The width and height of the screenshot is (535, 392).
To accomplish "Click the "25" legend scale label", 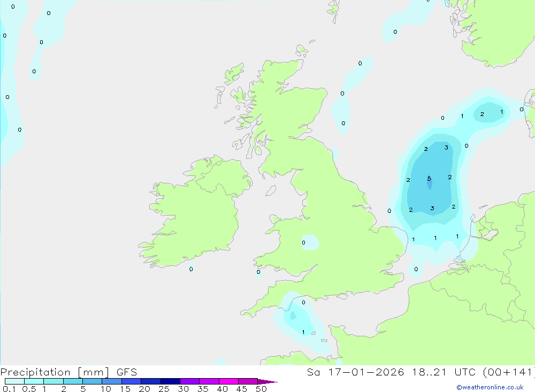I will 164,389.
